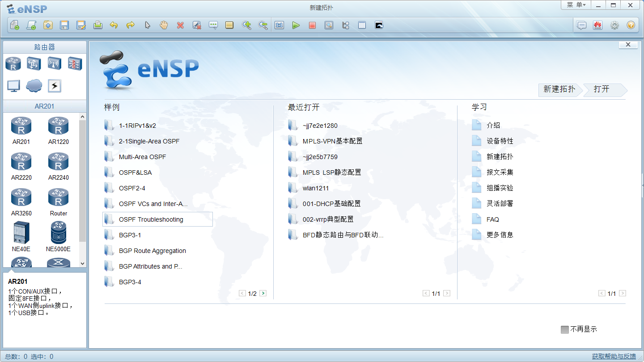Viewport: 644px width, 362px height.
Task: Select the AR2240 router device
Action: (x=58, y=166)
